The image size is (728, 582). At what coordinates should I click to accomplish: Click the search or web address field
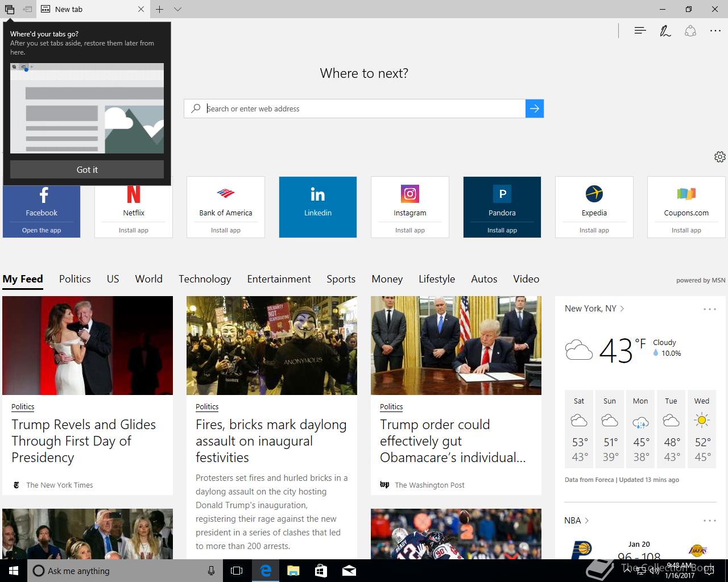point(354,109)
